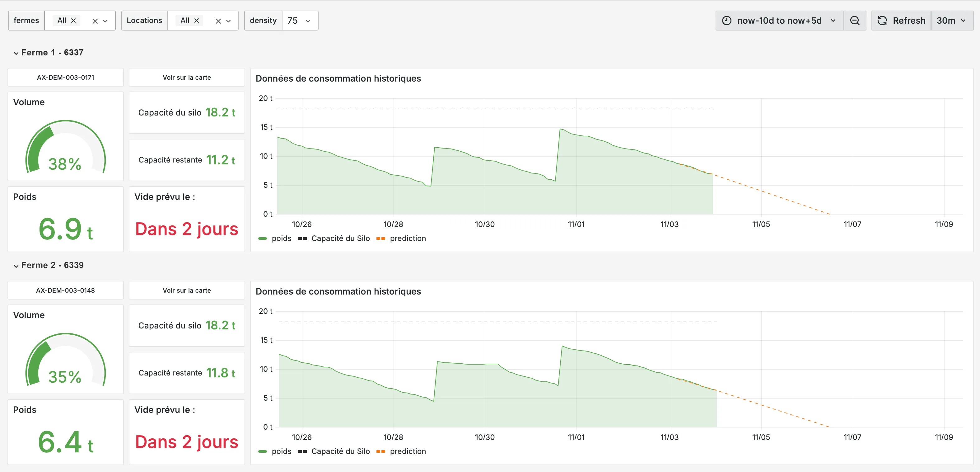
Task: Clear all values in fermes filter
Action: (95, 21)
